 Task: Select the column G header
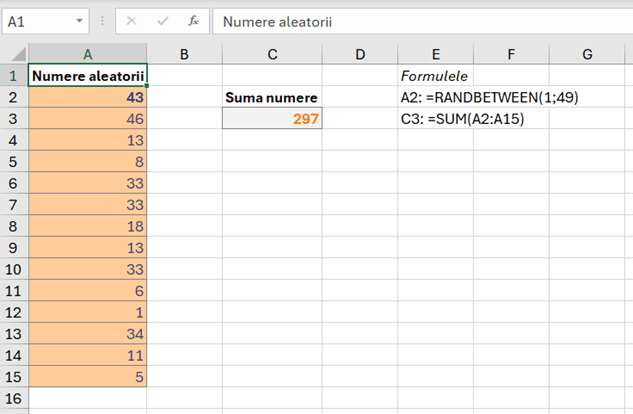587,53
